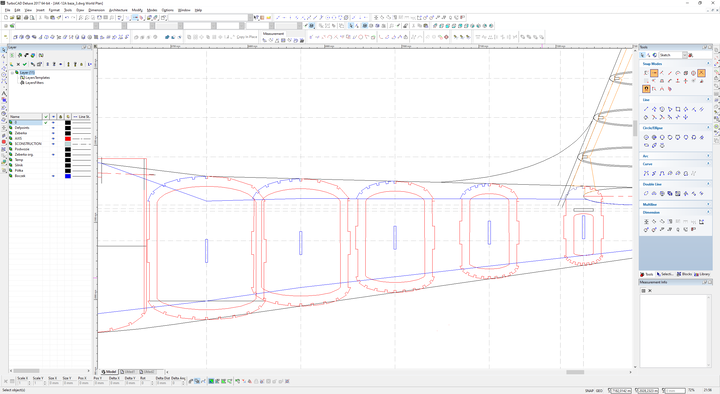This screenshot has height=394, width=720.
Task: Click the Redo arrow icon
Action: coord(73,17)
